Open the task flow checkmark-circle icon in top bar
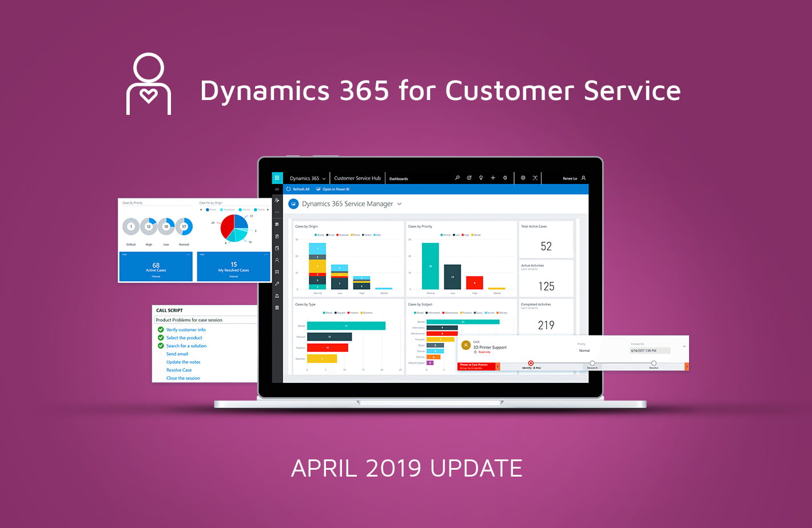The width and height of the screenshot is (812, 528). [x=469, y=178]
